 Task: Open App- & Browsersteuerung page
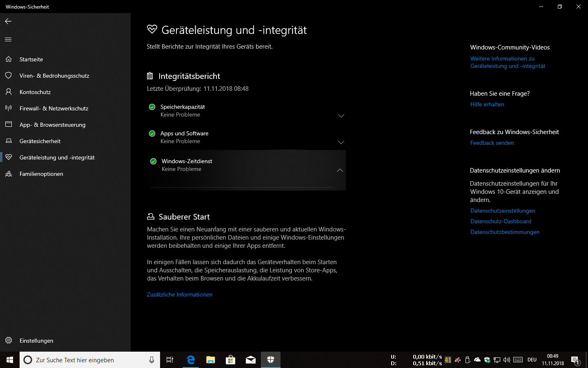click(x=65, y=125)
